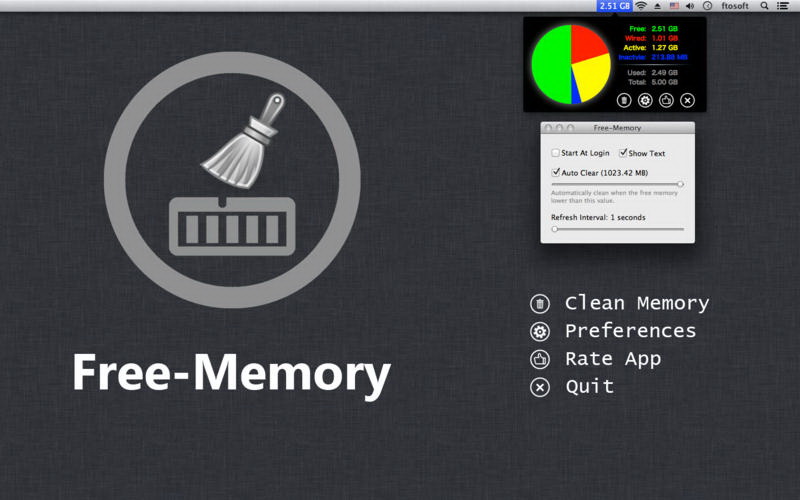Open the Notification Center list icon

pos(782,6)
